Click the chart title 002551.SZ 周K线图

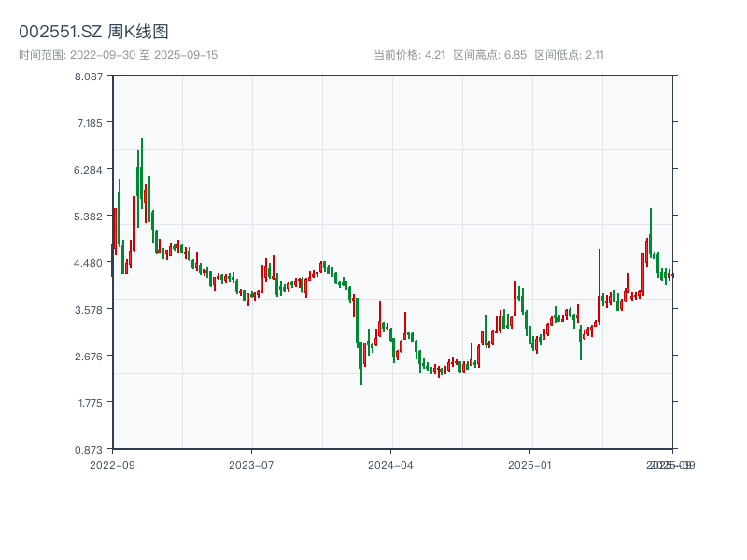tap(93, 32)
